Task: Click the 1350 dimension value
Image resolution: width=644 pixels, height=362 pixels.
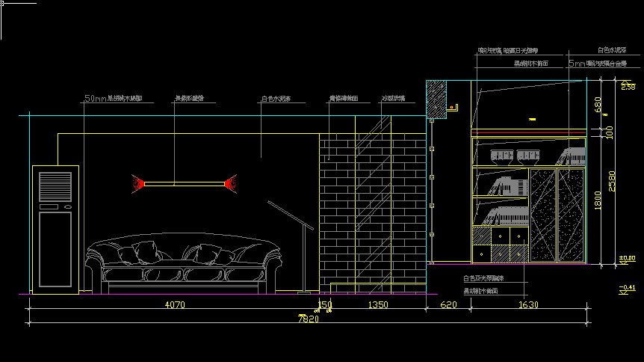Action: pos(379,304)
